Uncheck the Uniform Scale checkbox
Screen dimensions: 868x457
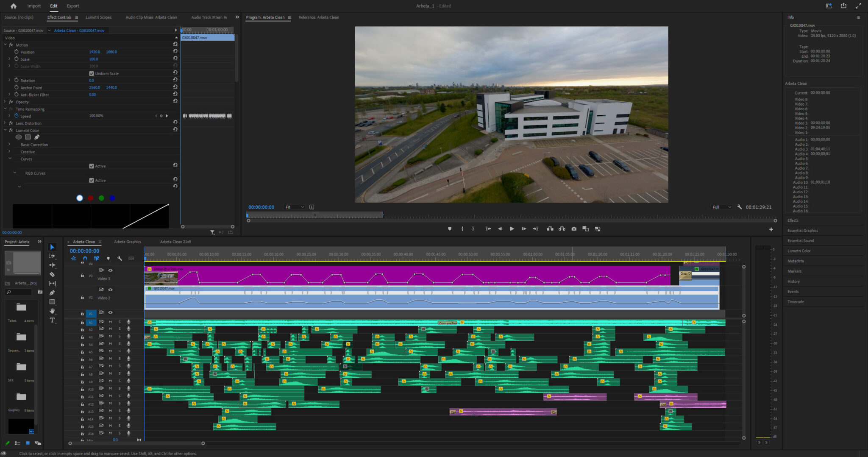(92, 74)
